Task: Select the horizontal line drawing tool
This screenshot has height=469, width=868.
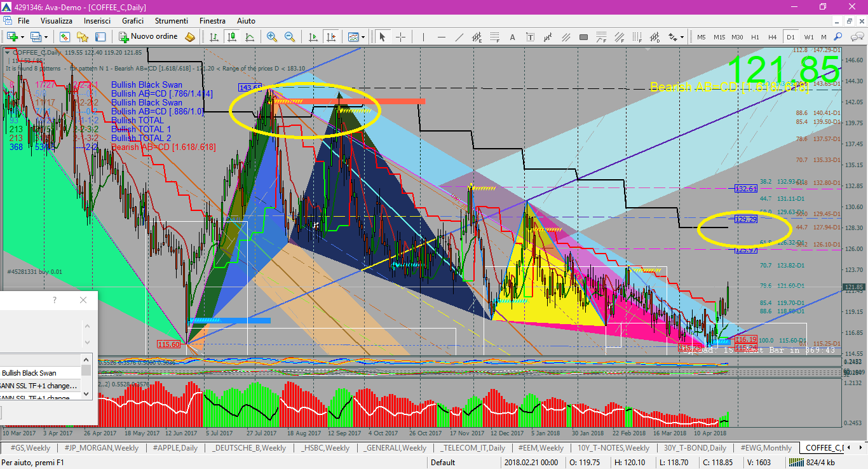Action: (441, 37)
